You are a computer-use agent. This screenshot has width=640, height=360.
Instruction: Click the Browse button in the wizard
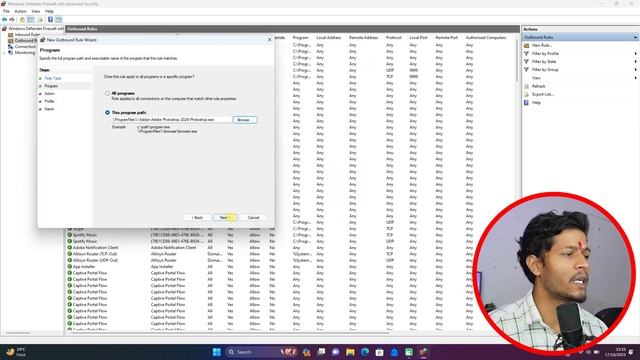pos(245,120)
